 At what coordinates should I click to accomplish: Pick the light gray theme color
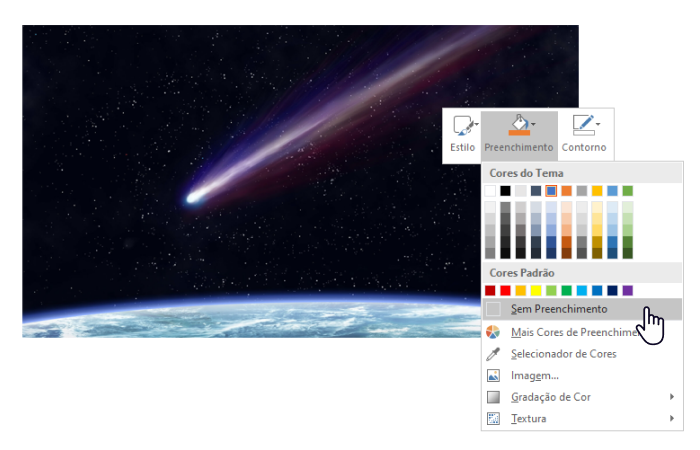tap(521, 191)
